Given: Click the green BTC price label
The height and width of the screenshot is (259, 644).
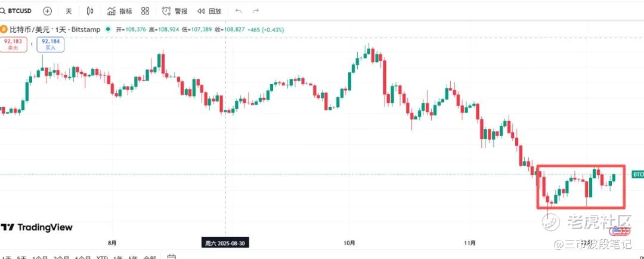Looking at the screenshot, I should point(637,174).
